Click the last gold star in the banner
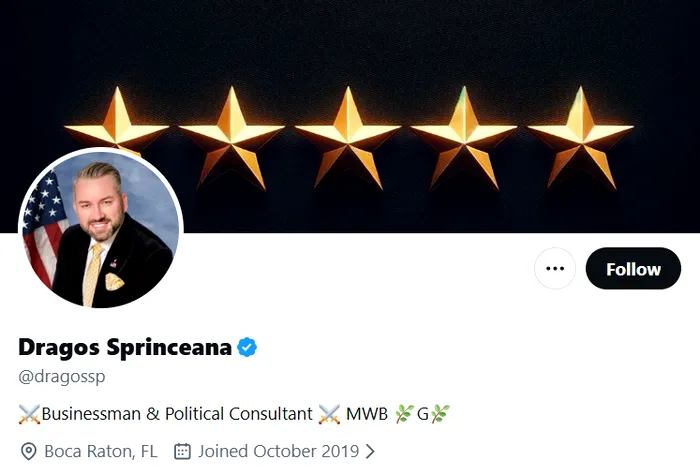This screenshot has width=700, height=475. 580,132
